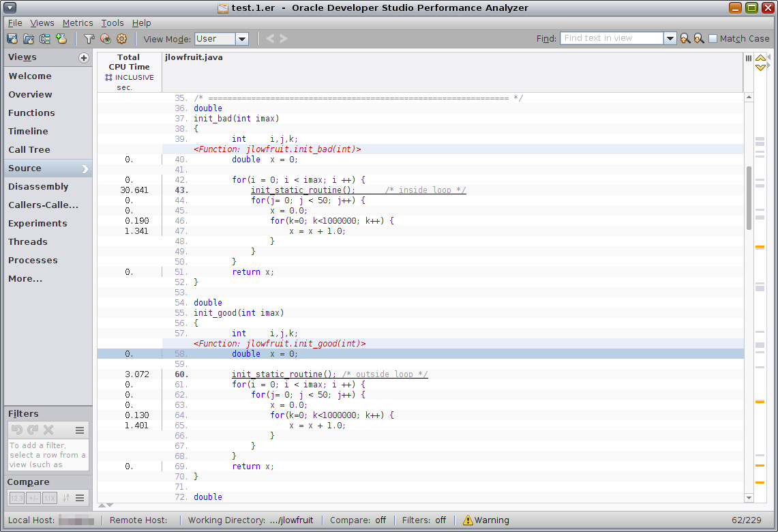The image size is (778, 532).
Task: Enable the Match Case checkbox
Action: pos(713,39)
